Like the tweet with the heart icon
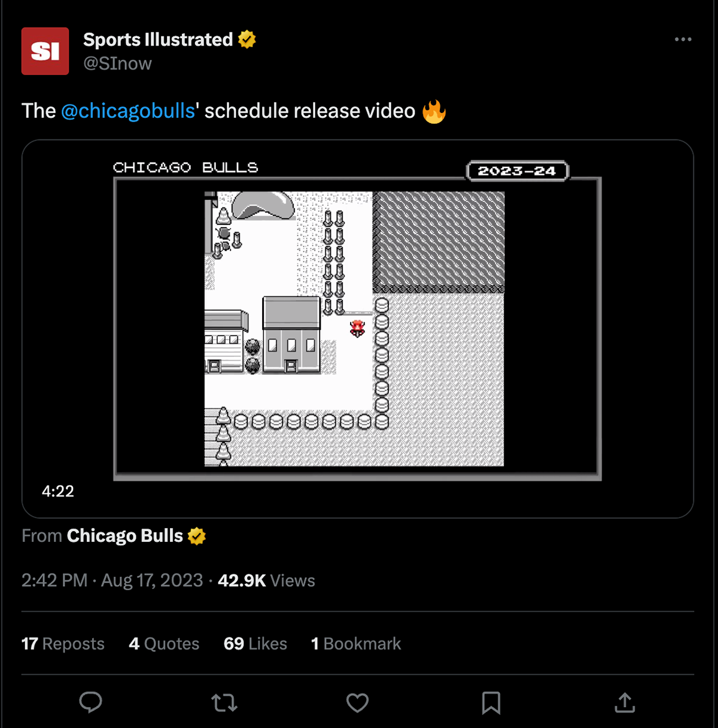Image resolution: width=718 pixels, height=728 pixels. coord(357,702)
